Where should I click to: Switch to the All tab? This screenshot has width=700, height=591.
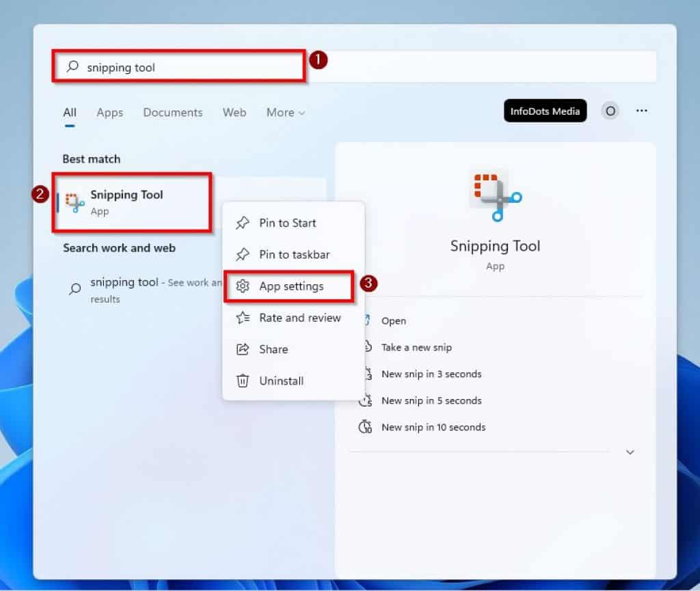click(x=70, y=113)
